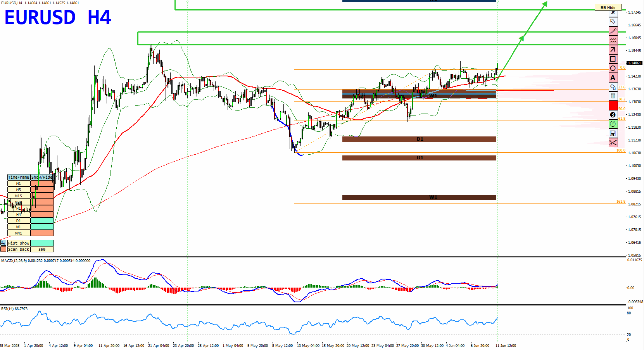Viewport: 644px width, 350px height.
Task: Open the red color swatch in toolbar
Action: point(613,105)
